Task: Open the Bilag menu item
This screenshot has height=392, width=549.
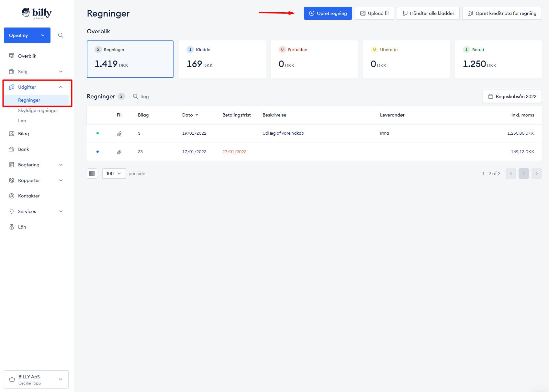Action: (x=23, y=134)
